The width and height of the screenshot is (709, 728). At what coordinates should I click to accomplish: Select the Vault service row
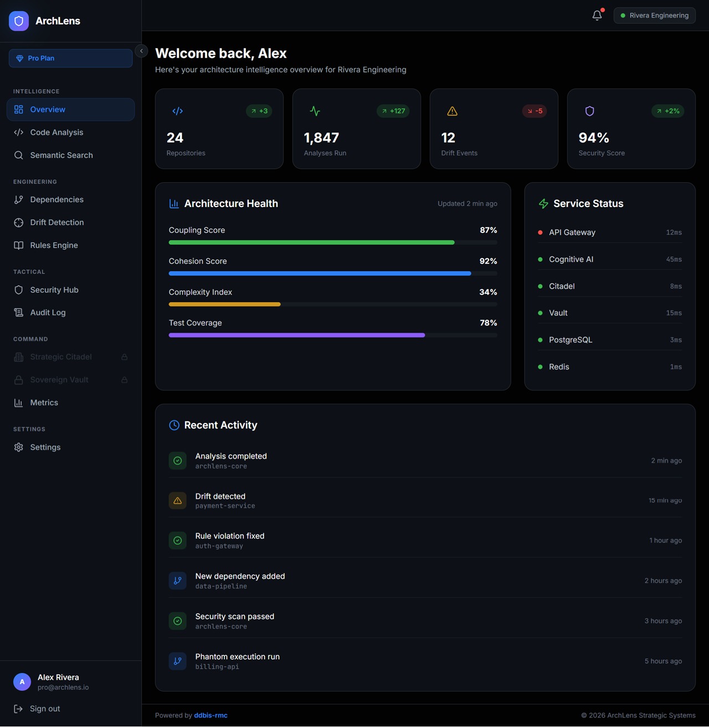click(x=610, y=313)
